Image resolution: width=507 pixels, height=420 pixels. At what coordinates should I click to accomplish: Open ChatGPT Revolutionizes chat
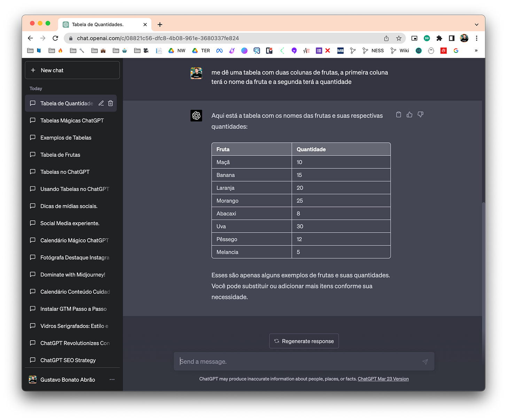click(71, 343)
